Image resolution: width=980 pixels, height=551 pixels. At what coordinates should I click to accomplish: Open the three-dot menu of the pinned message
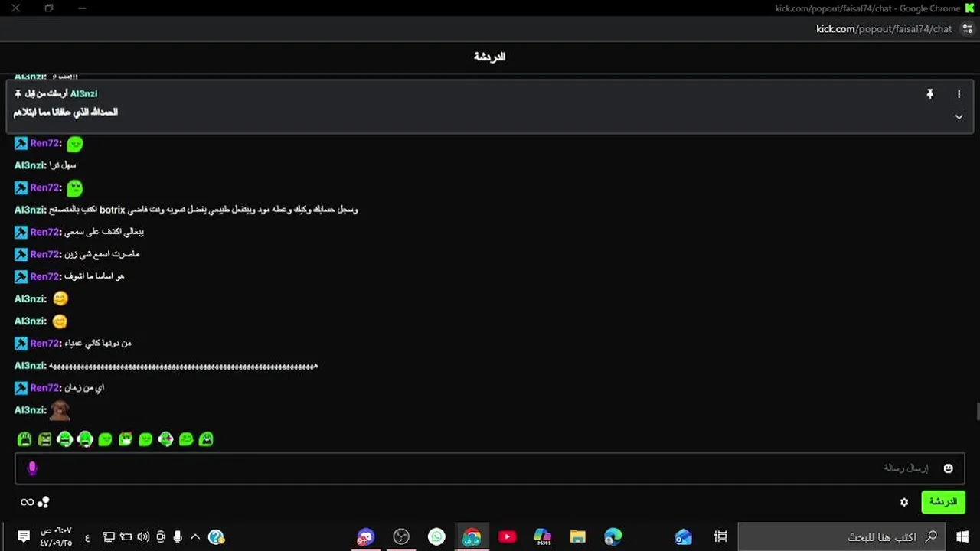tap(959, 94)
